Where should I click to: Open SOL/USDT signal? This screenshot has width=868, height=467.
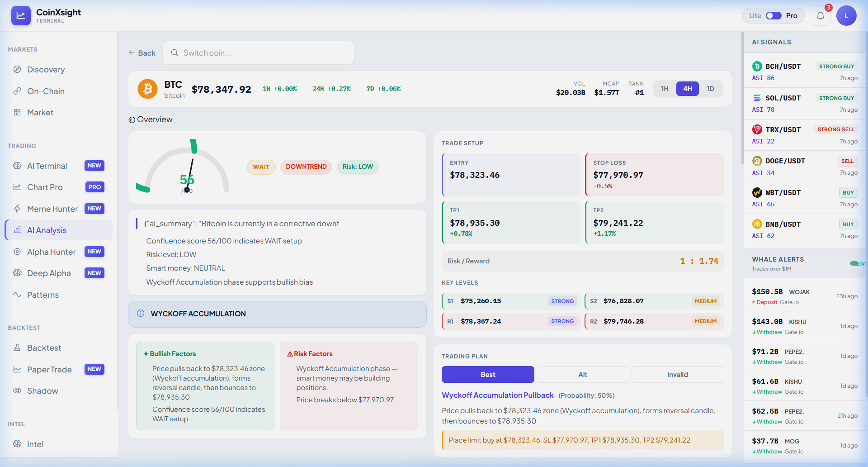coord(805,104)
